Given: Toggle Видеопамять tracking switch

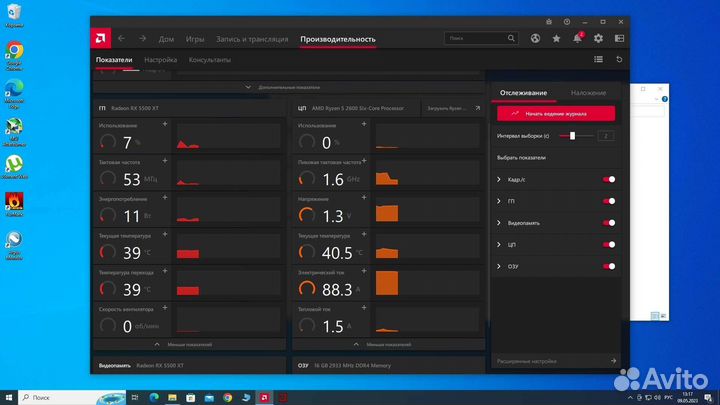Looking at the screenshot, I should pos(609,223).
